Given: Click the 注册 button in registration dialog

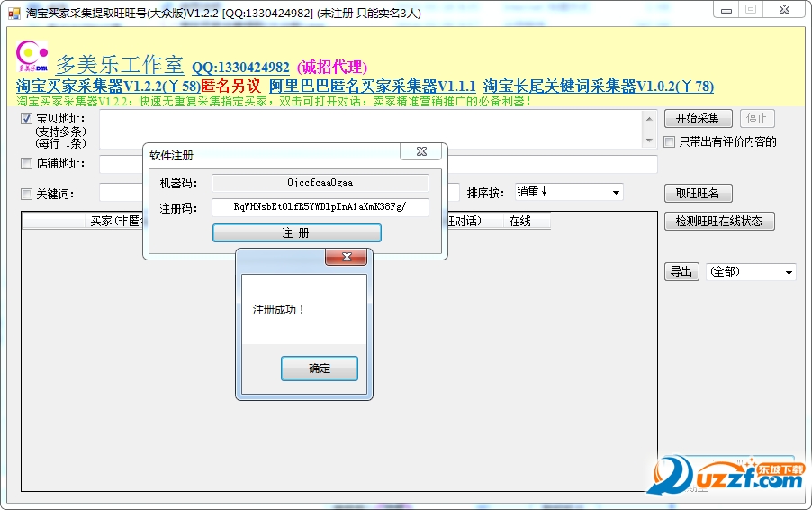Looking at the screenshot, I should pos(297,233).
